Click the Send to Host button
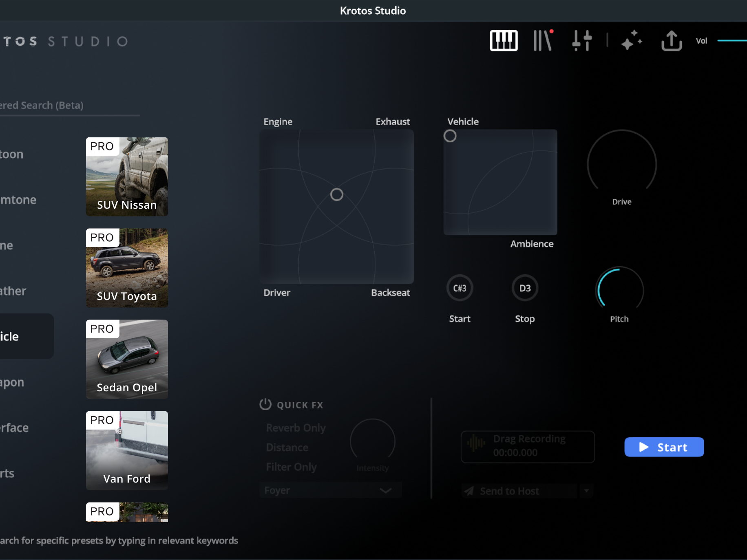The width and height of the screenshot is (747, 560). click(520, 491)
